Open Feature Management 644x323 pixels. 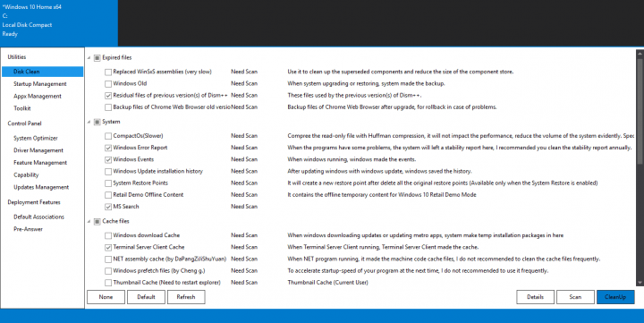pyautogui.click(x=40, y=163)
